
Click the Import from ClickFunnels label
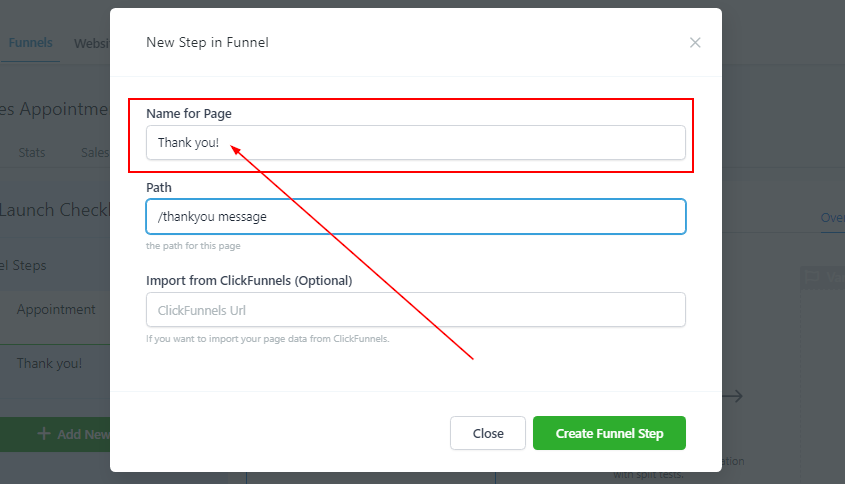249,280
